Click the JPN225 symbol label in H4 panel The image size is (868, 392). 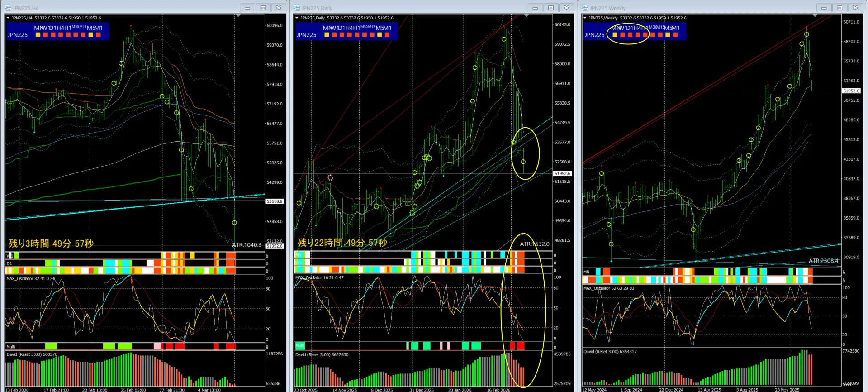tap(18, 35)
